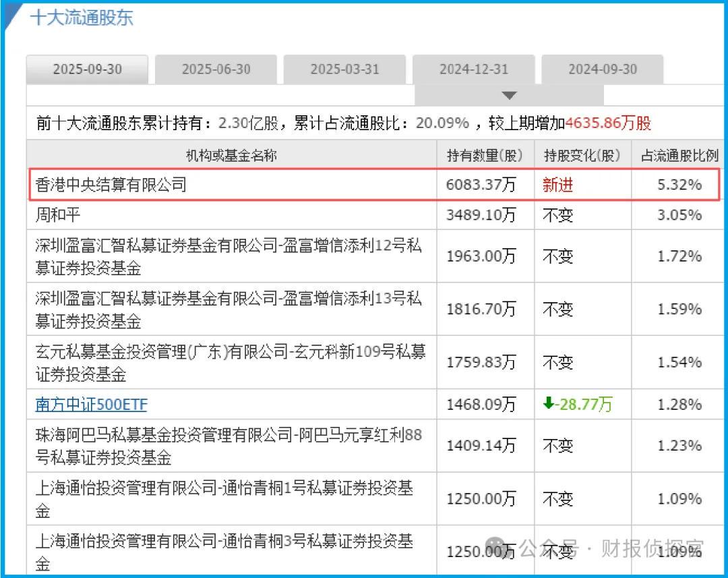Select the 2025-03-31 date tab
Screen dimensions: 728x578
tap(344, 69)
